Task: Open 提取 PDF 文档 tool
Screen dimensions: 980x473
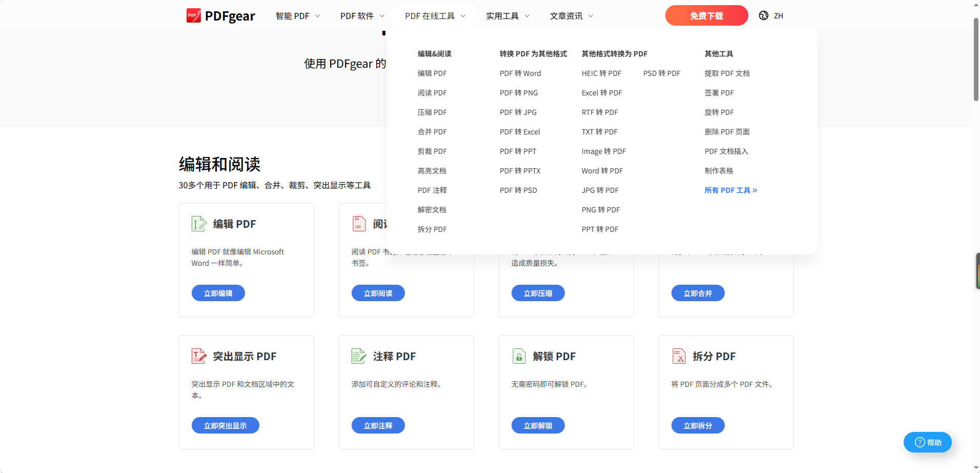Action: (x=727, y=73)
